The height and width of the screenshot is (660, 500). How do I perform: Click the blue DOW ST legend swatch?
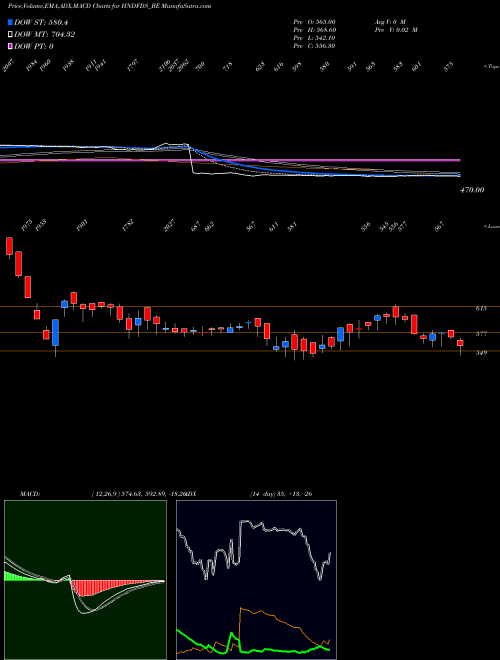click(10, 23)
